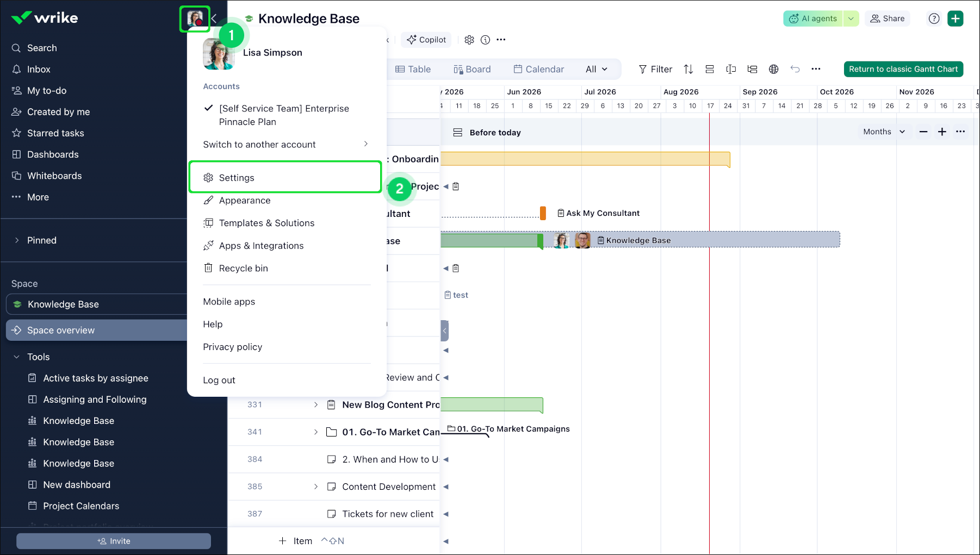The image size is (980, 555).
Task: Open three-dot menu beside the info icon
Action: pyautogui.click(x=501, y=40)
